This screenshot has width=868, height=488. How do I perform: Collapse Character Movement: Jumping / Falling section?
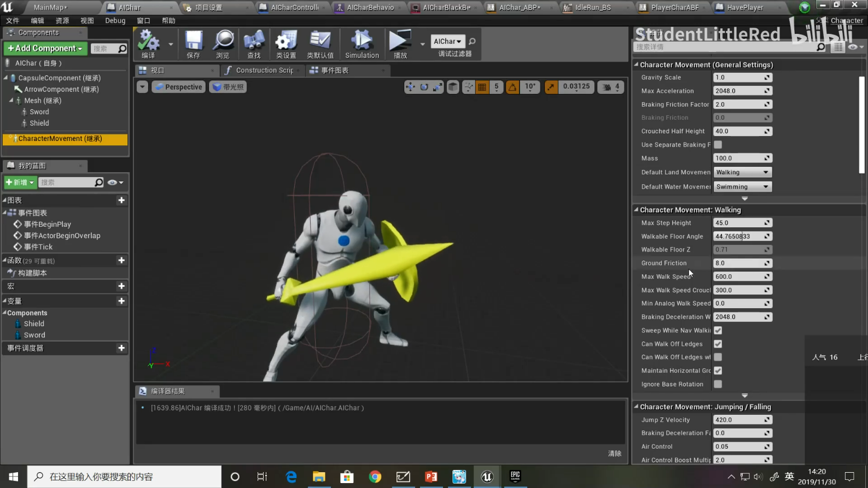point(637,407)
